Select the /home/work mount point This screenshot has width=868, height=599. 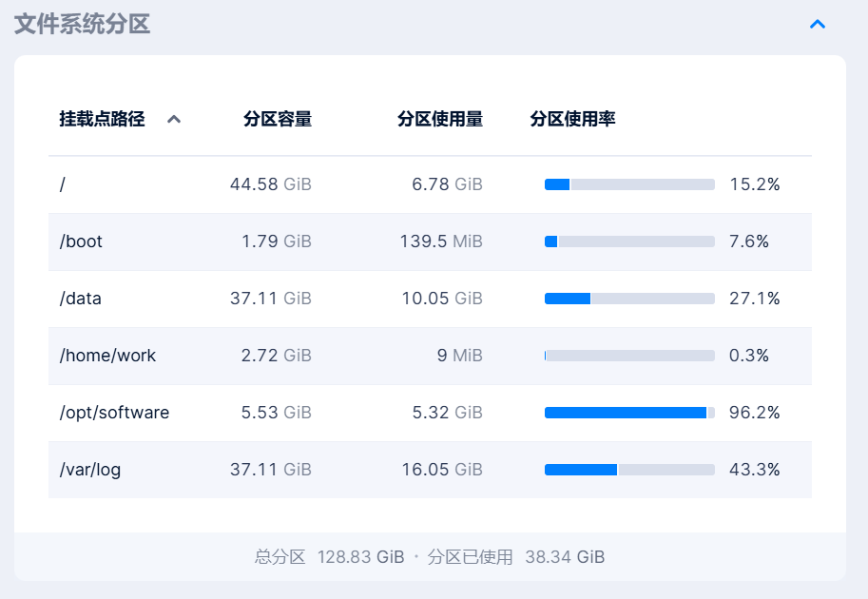(107, 356)
